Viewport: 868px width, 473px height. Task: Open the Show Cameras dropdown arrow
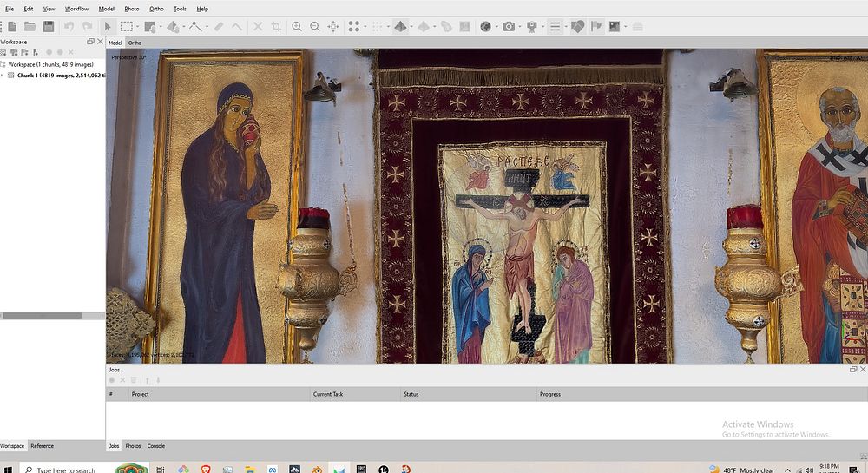pyautogui.click(x=520, y=27)
